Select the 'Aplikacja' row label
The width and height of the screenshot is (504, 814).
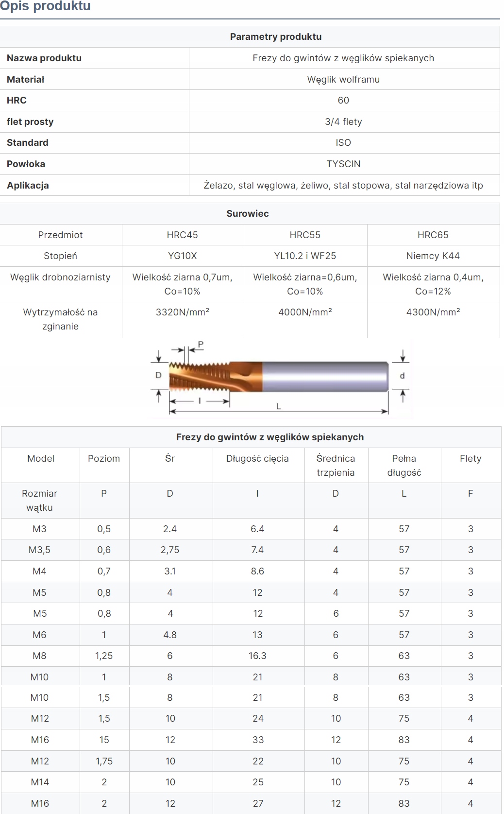pos(28,185)
